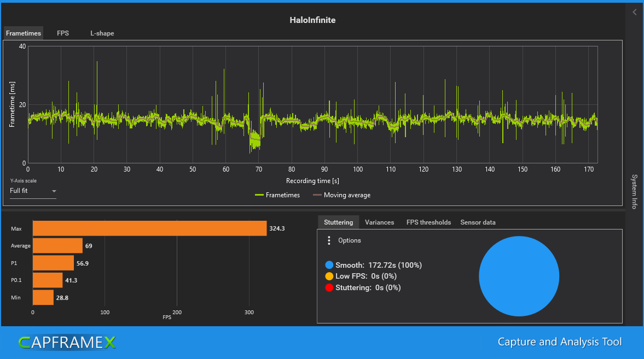Click the yellow Low FPS legend dot

click(329, 276)
